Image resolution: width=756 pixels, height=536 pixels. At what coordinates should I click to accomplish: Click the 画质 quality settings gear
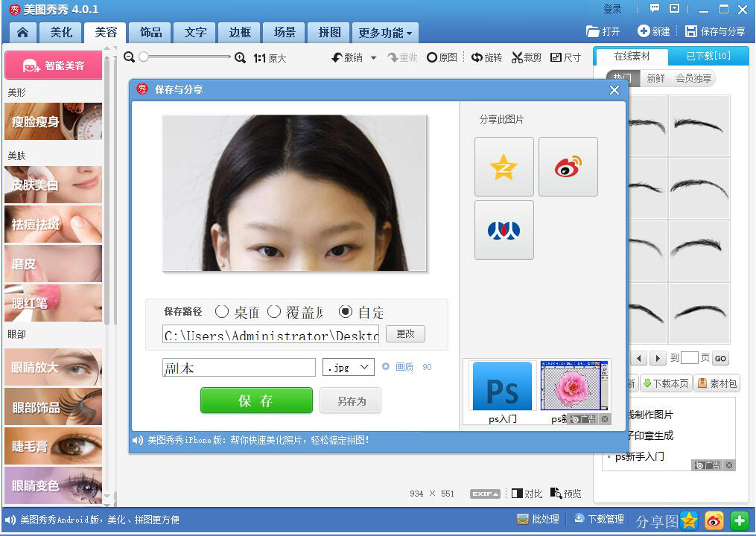(386, 367)
